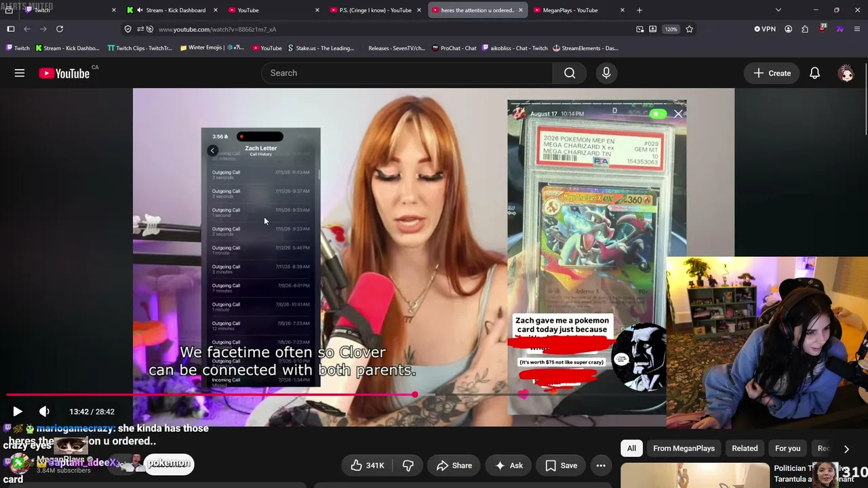The image size is (868, 488).
Task: Open the 120% zoom level indicator
Action: coord(671,29)
